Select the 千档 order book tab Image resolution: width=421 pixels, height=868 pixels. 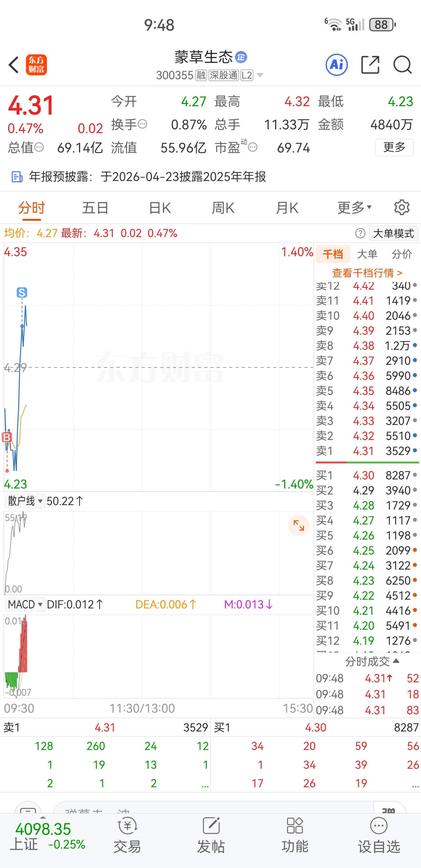click(x=333, y=254)
